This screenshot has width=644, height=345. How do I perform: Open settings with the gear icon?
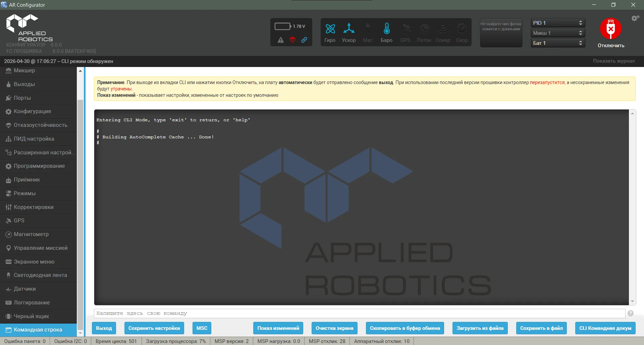click(635, 18)
